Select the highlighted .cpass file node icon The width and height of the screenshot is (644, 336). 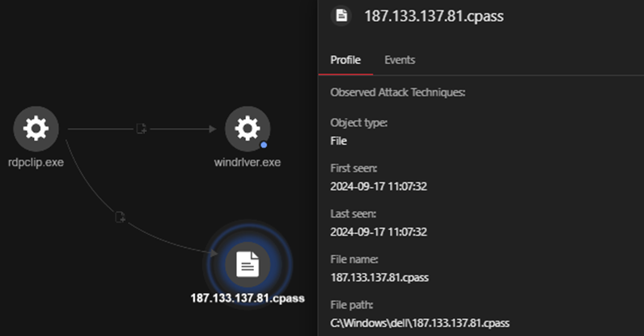pyautogui.click(x=247, y=263)
